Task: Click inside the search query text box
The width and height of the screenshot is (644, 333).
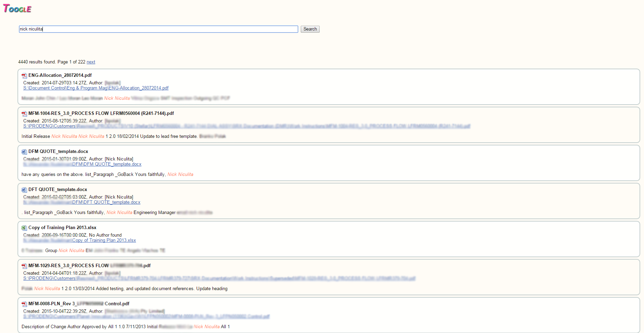Action: (158, 29)
